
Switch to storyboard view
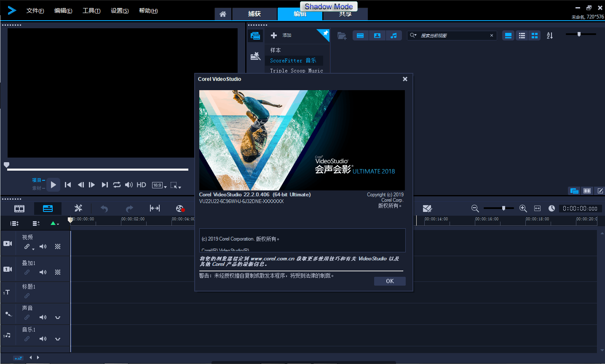[x=19, y=209]
